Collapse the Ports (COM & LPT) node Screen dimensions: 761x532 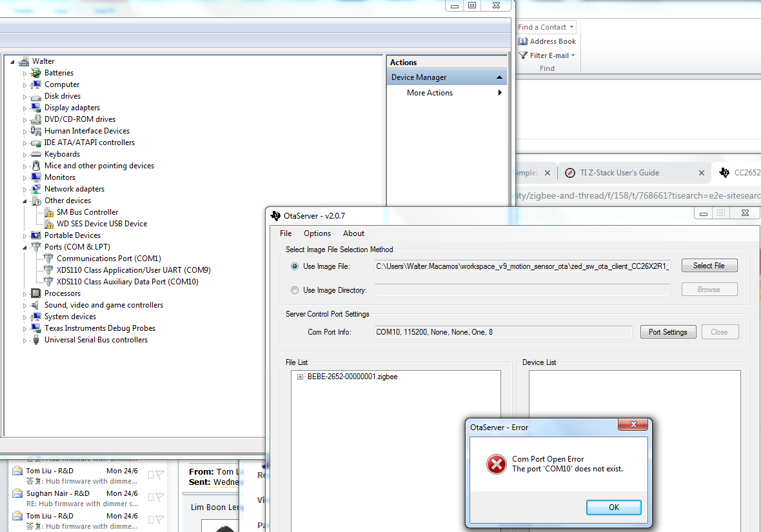click(25, 248)
